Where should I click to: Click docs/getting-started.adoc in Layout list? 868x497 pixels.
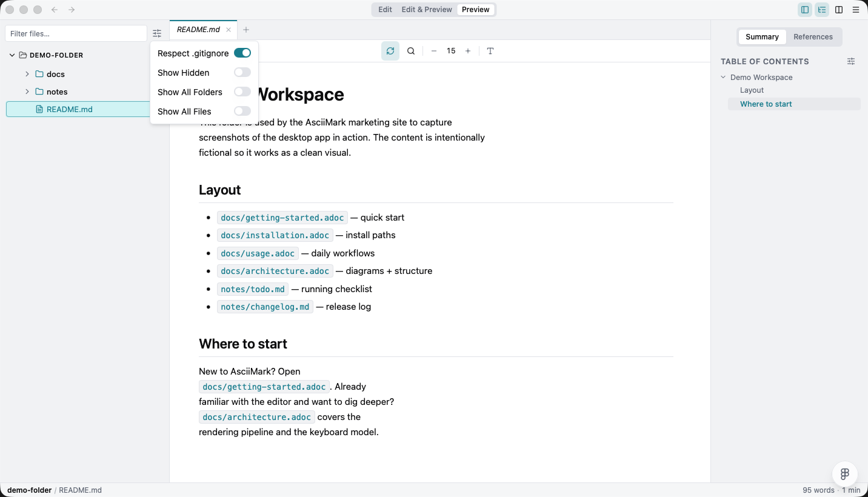[282, 218]
